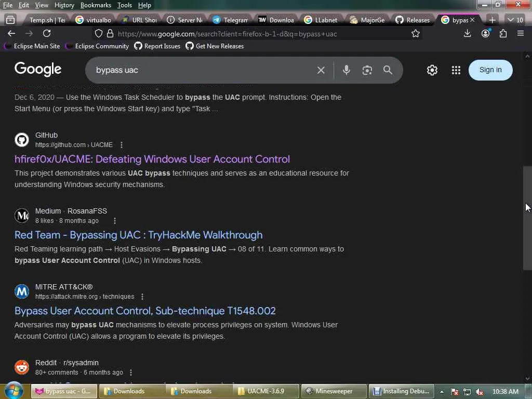532x399 pixels.
Task: Click the network tray icon
Action: click(x=467, y=392)
